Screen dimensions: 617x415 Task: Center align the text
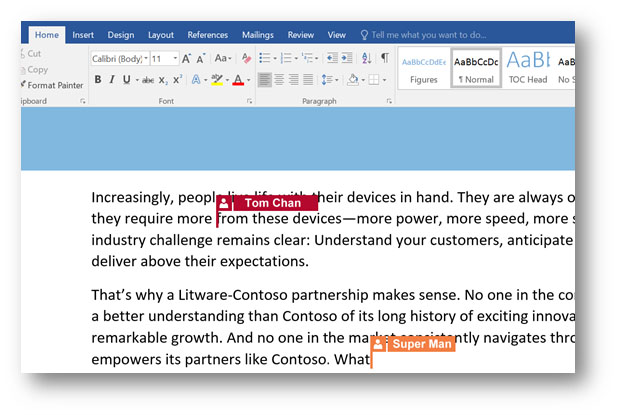(x=279, y=80)
